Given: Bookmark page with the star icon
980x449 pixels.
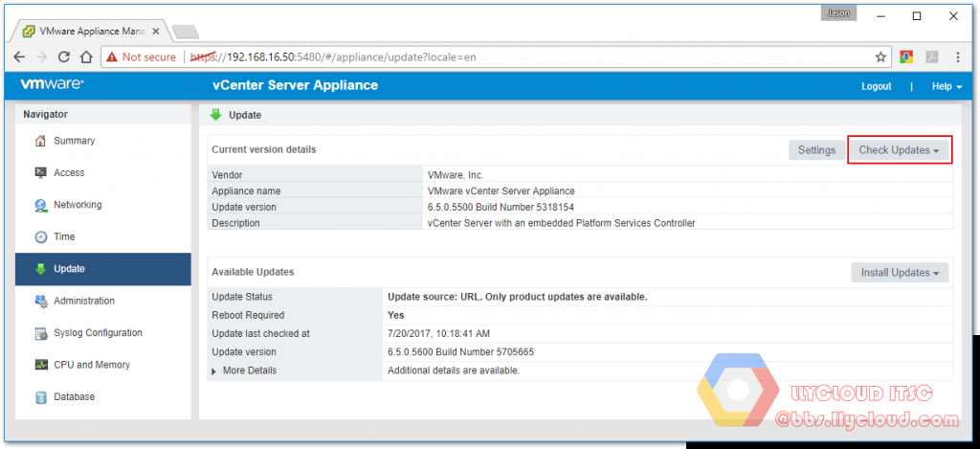Looking at the screenshot, I should (880, 56).
